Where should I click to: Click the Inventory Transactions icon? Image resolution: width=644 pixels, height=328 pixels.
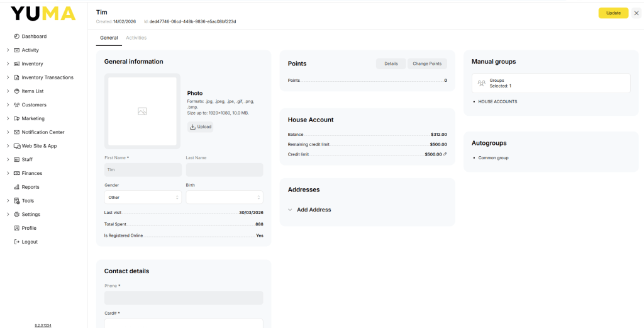16,77
